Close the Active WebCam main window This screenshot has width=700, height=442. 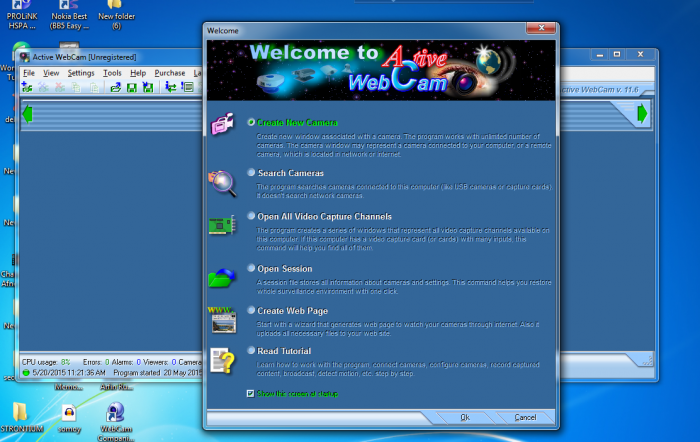(x=640, y=54)
